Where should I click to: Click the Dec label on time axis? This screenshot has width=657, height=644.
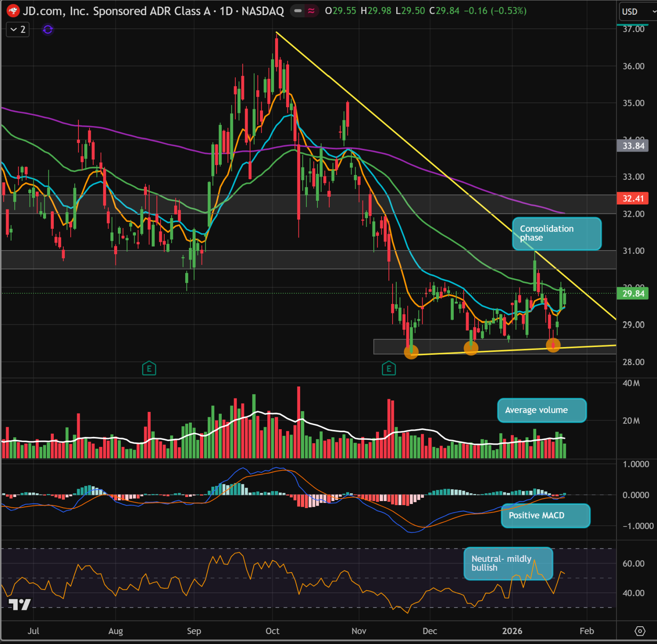click(430, 631)
